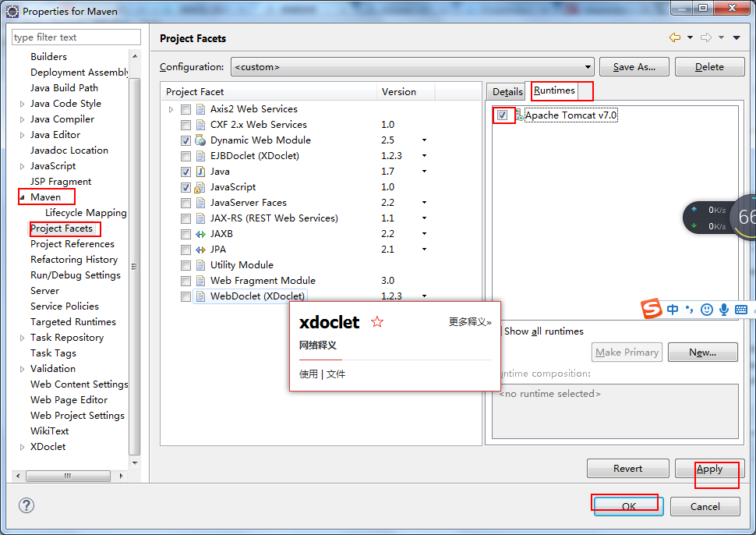Image resolution: width=756 pixels, height=535 pixels.
Task: Select Project Facets in the tree
Action: pyautogui.click(x=62, y=229)
